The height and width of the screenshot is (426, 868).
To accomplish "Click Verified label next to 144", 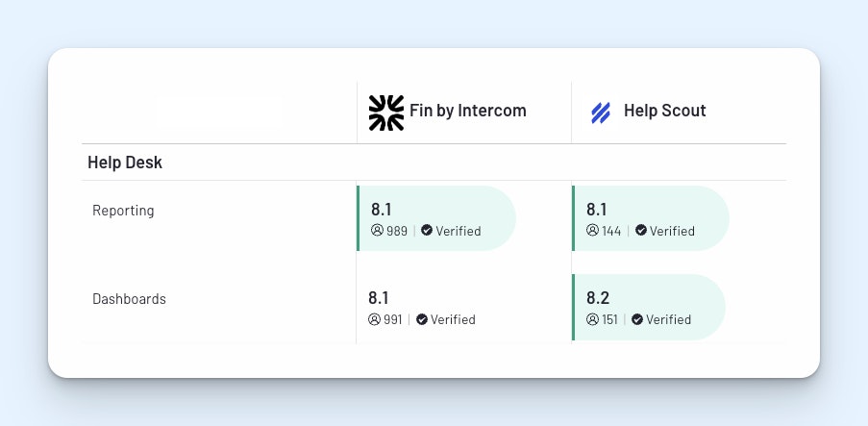I will [672, 231].
